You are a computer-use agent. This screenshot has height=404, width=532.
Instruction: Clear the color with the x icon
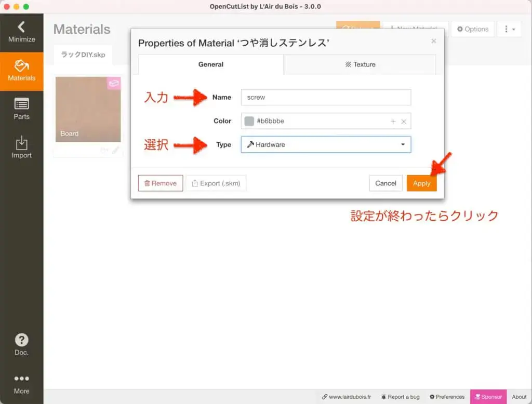403,122
